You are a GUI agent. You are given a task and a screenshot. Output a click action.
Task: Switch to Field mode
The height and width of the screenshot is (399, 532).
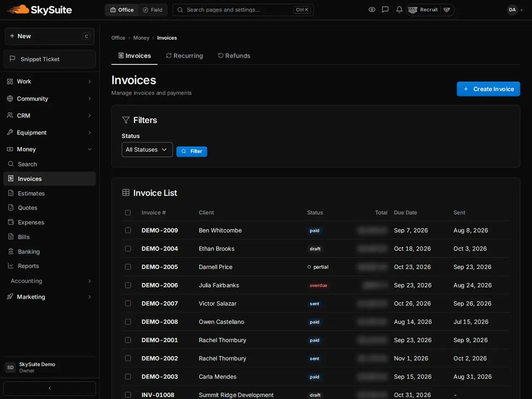153,10
